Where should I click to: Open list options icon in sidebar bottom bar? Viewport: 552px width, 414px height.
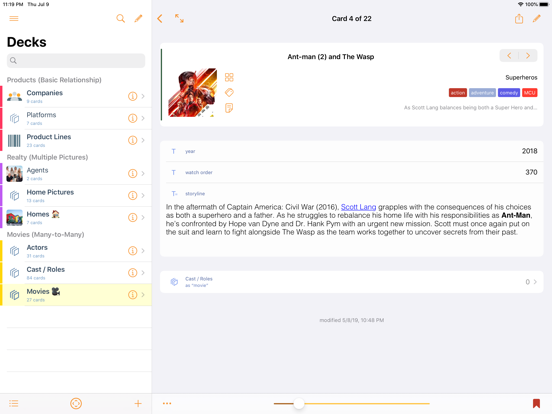(14, 403)
